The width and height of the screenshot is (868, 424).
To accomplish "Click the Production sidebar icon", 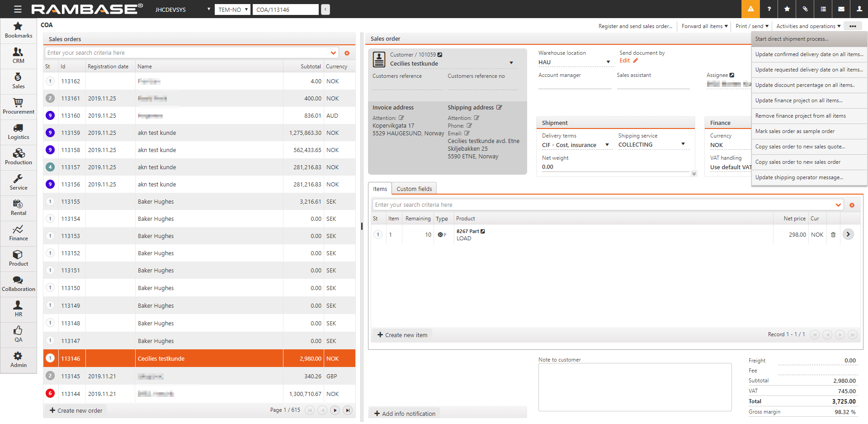I will (x=18, y=157).
